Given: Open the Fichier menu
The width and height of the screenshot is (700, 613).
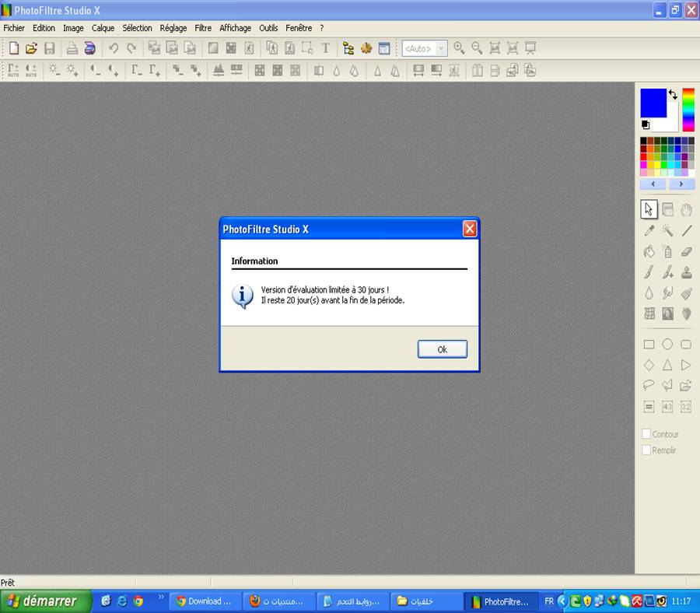Looking at the screenshot, I should 14,28.
